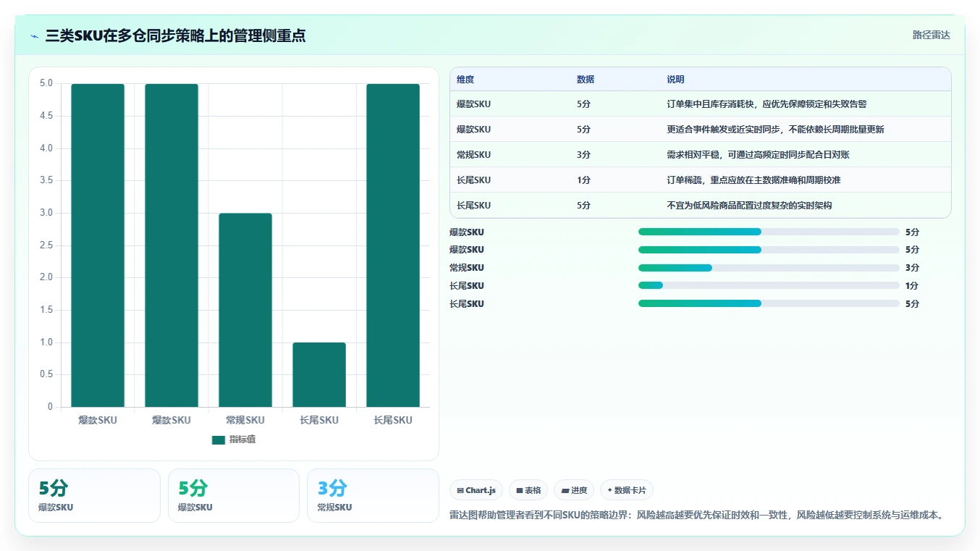Click the 长尾SKU progress bar showing 1分
The image size is (980, 551).
(x=769, y=286)
